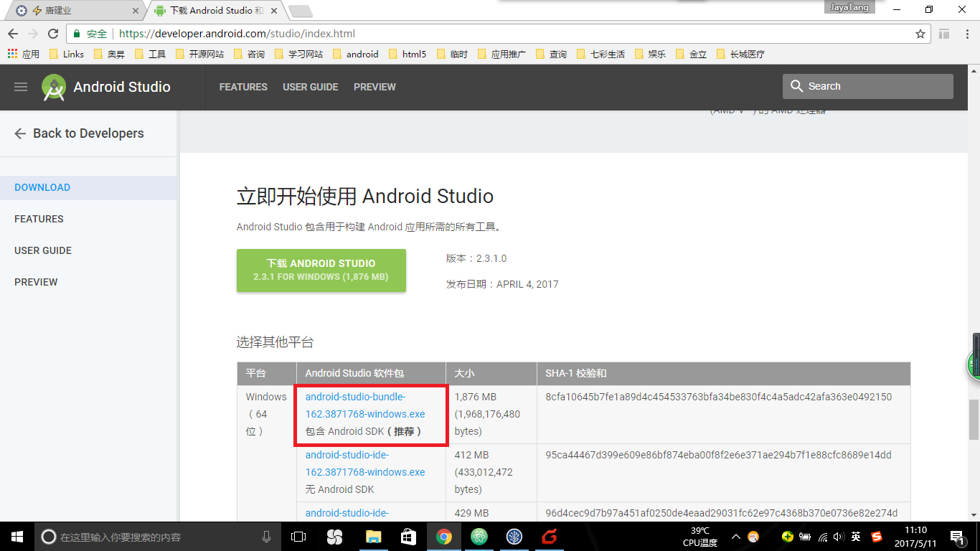980x551 pixels.
Task: Open the 七彩生活 bookmark folder
Action: (x=600, y=54)
